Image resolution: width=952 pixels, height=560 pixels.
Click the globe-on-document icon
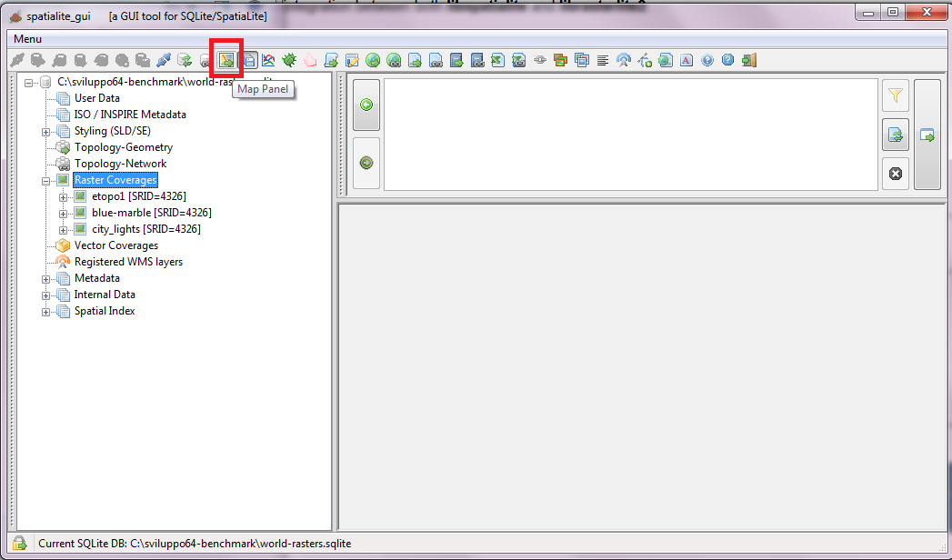[x=666, y=60]
